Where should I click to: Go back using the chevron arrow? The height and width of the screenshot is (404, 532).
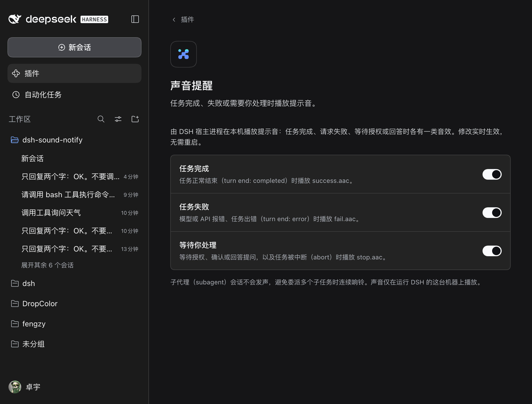(x=174, y=20)
